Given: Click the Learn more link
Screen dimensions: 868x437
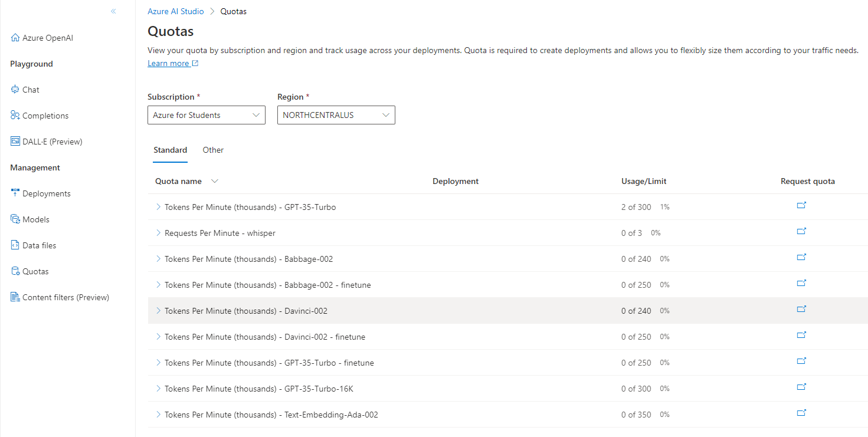Looking at the screenshot, I should point(173,63).
